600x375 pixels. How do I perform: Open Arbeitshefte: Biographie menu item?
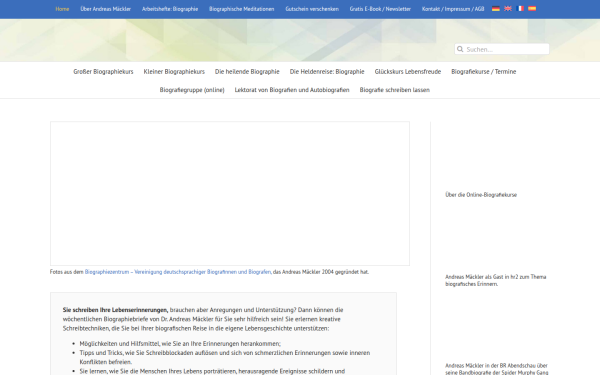pos(170,9)
